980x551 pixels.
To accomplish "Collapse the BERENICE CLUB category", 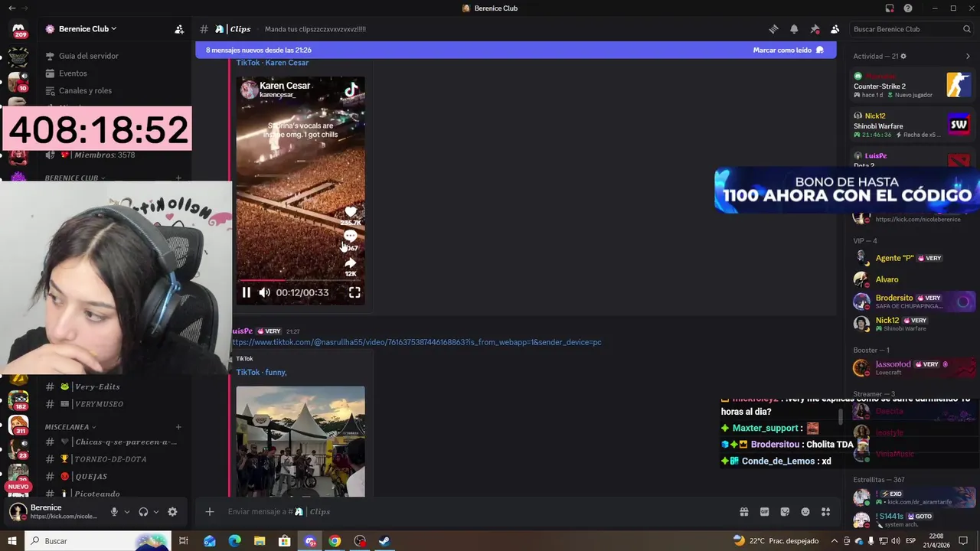I will pyautogui.click(x=75, y=178).
